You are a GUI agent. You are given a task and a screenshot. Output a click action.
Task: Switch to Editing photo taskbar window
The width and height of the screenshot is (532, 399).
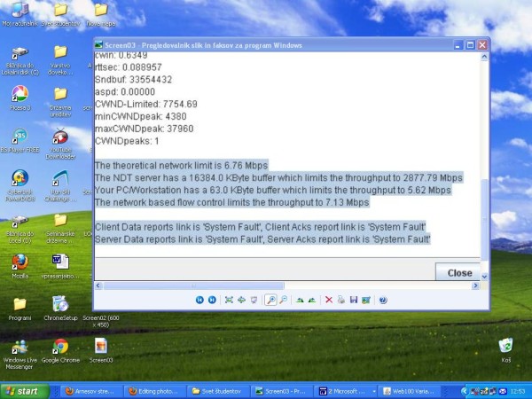pos(154,390)
